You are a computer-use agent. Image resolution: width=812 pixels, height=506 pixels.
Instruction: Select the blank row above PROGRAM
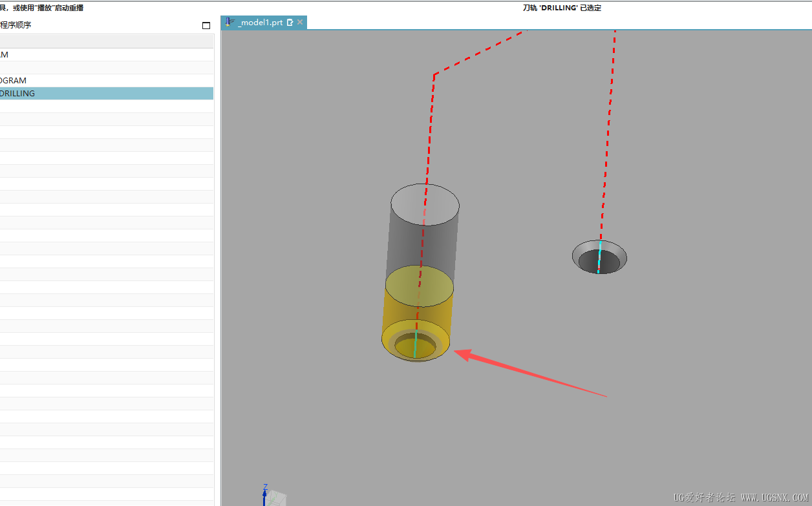[107, 68]
